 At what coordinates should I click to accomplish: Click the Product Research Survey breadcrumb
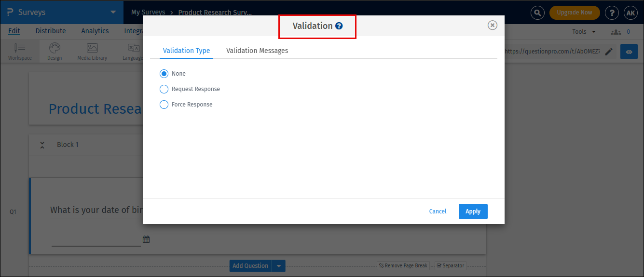click(215, 12)
